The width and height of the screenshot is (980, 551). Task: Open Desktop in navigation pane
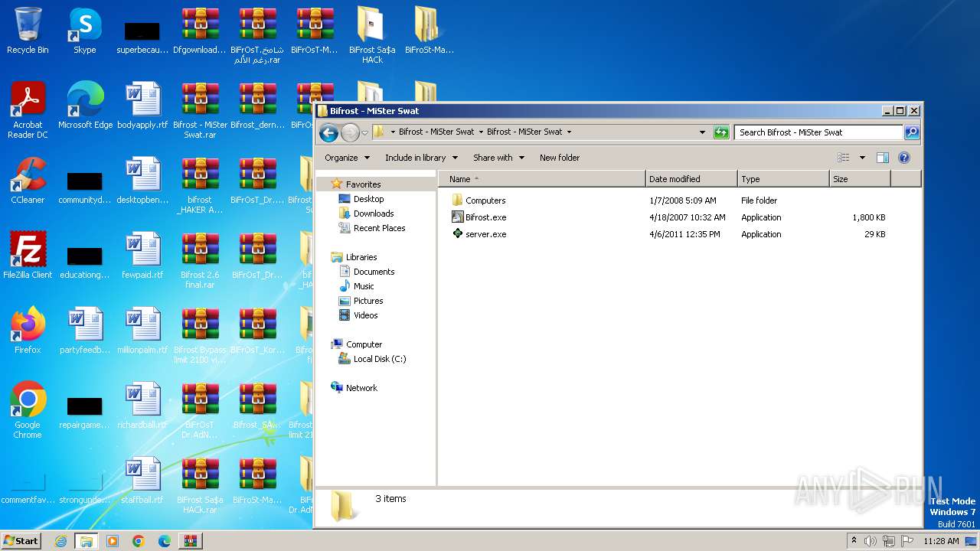pos(368,199)
